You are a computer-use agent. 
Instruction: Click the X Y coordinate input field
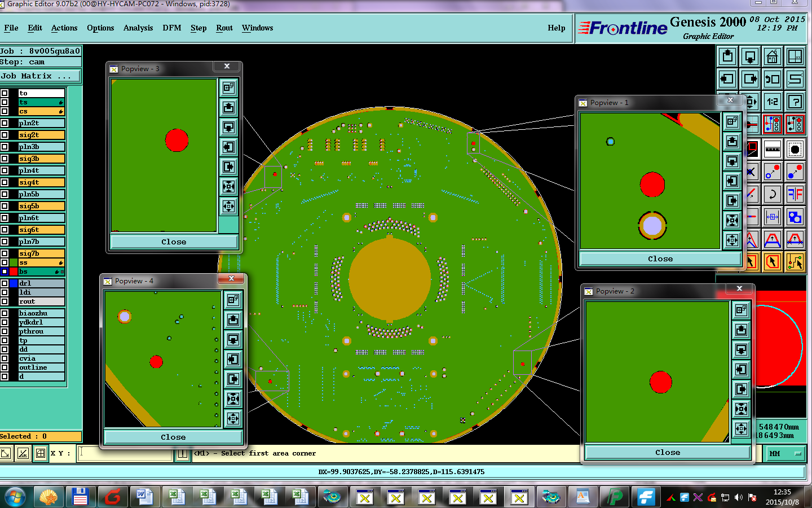pyautogui.click(x=125, y=453)
